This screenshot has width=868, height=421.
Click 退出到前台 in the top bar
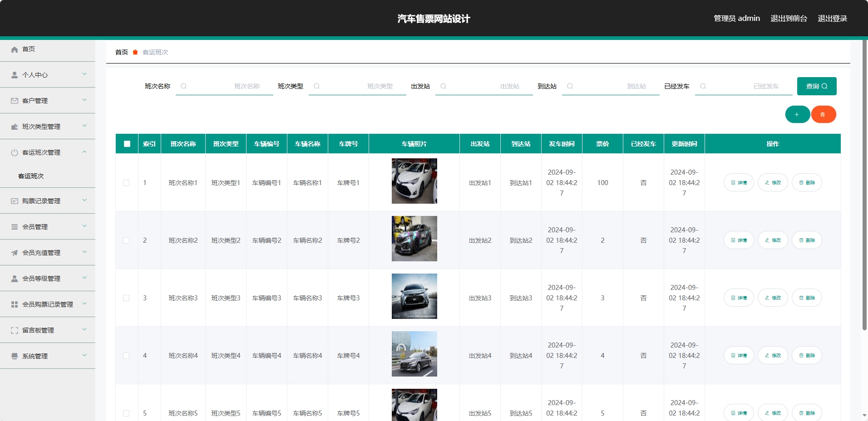tap(788, 18)
